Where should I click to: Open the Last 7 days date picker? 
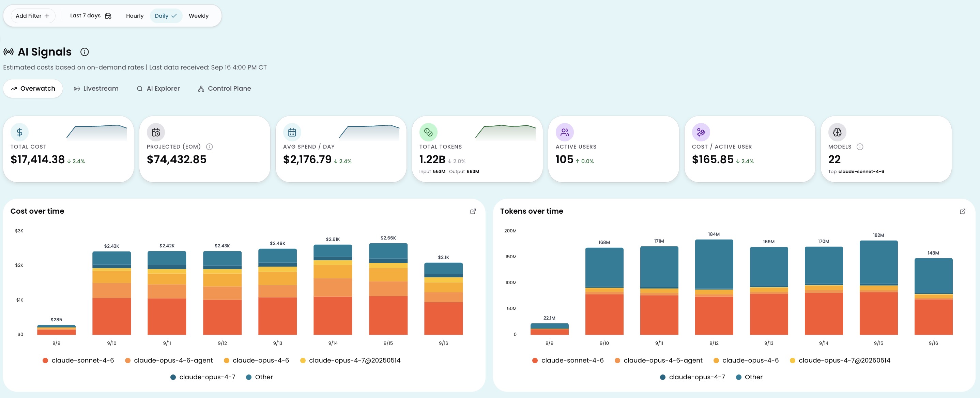click(91, 16)
